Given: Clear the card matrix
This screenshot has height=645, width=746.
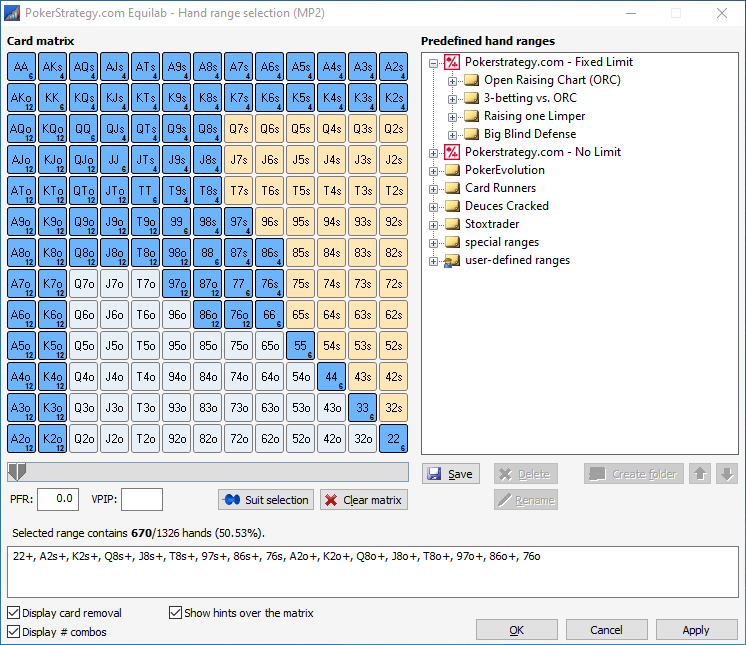Looking at the screenshot, I should (364, 500).
